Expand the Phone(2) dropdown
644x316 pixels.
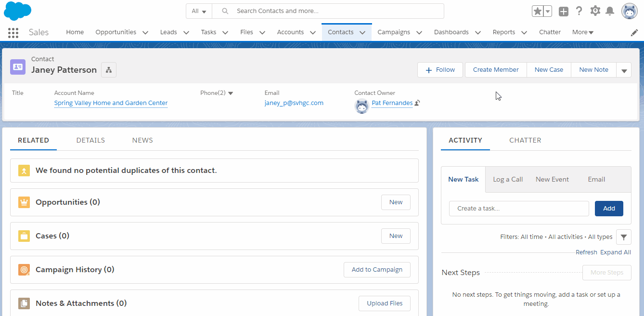tap(230, 93)
